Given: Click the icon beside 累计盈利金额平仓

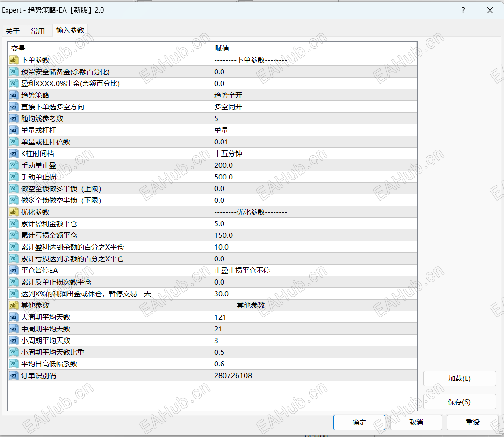Looking at the screenshot, I should 13,223.
